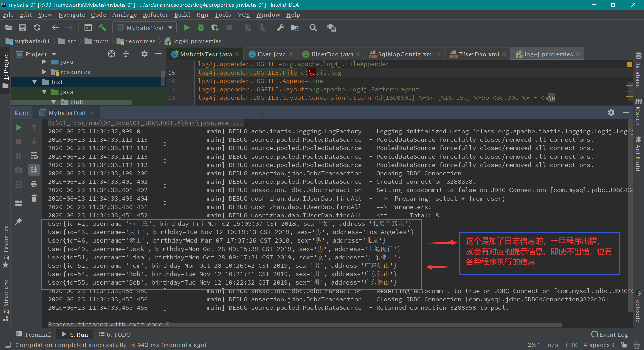
Task: Clear console output with trash icon
Action: coord(34,198)
